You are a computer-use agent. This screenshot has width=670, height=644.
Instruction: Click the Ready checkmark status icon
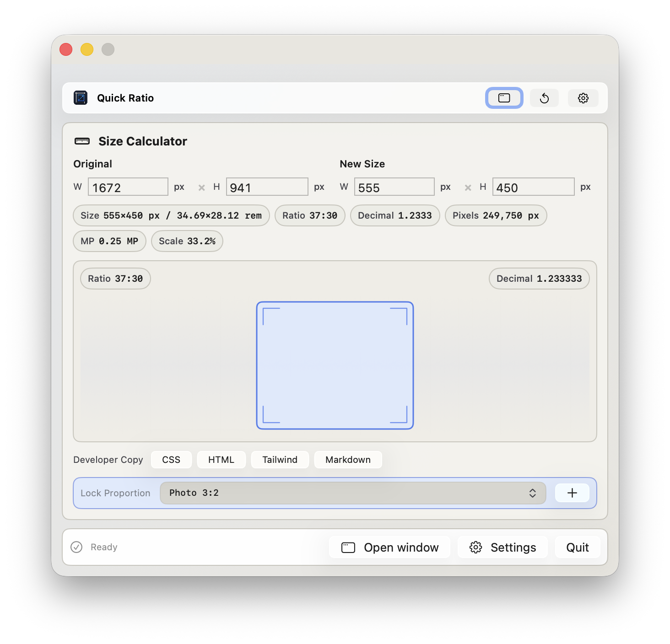point(76,547)
